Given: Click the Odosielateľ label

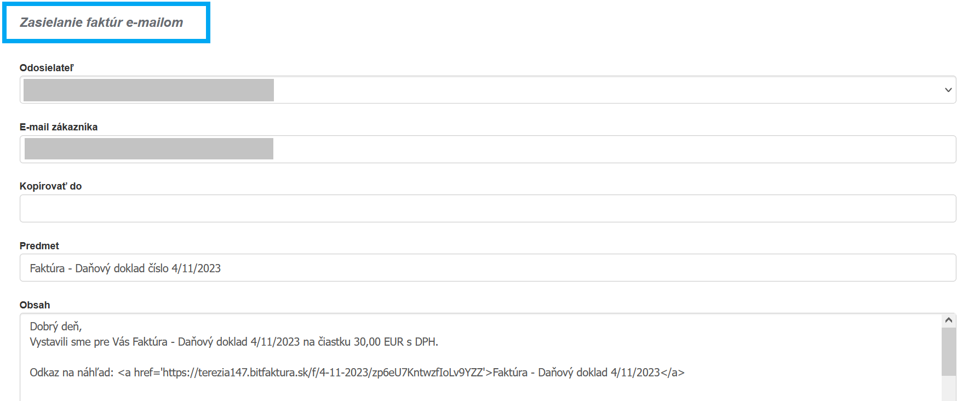Looking at the screenshot, I should 47,68.
